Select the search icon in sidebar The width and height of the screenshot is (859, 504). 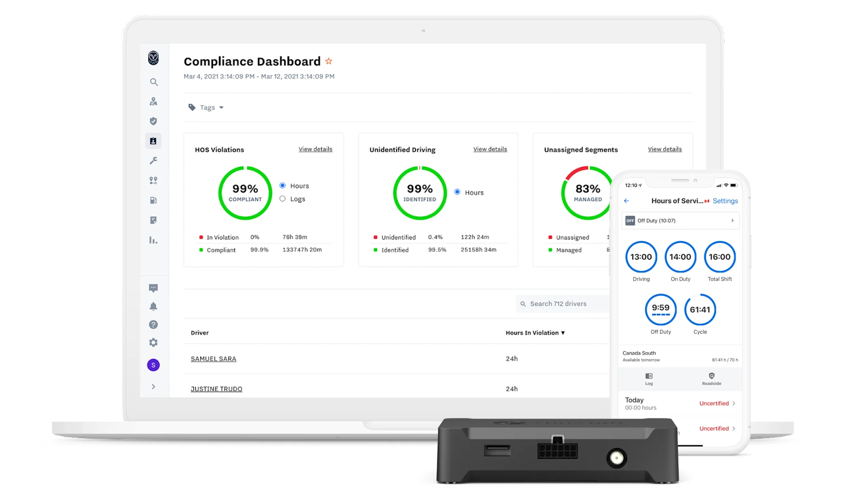153,82
